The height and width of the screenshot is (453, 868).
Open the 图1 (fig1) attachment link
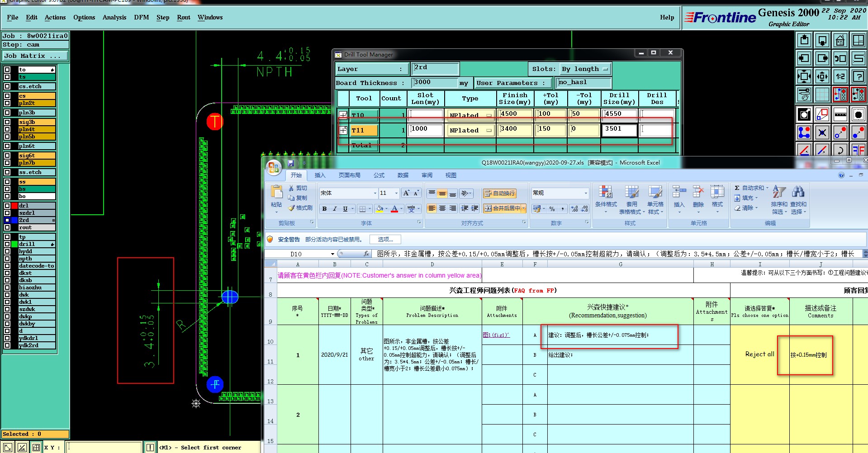[496, 335]
